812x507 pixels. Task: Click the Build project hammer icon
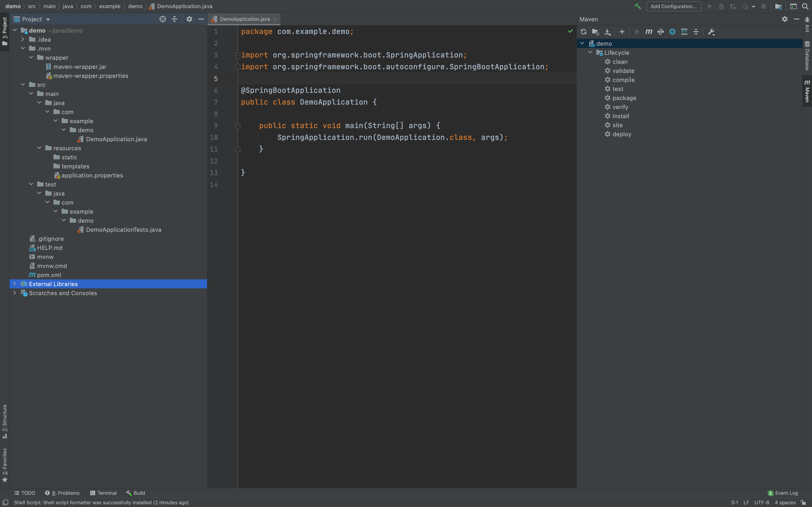tap(638, 6)
